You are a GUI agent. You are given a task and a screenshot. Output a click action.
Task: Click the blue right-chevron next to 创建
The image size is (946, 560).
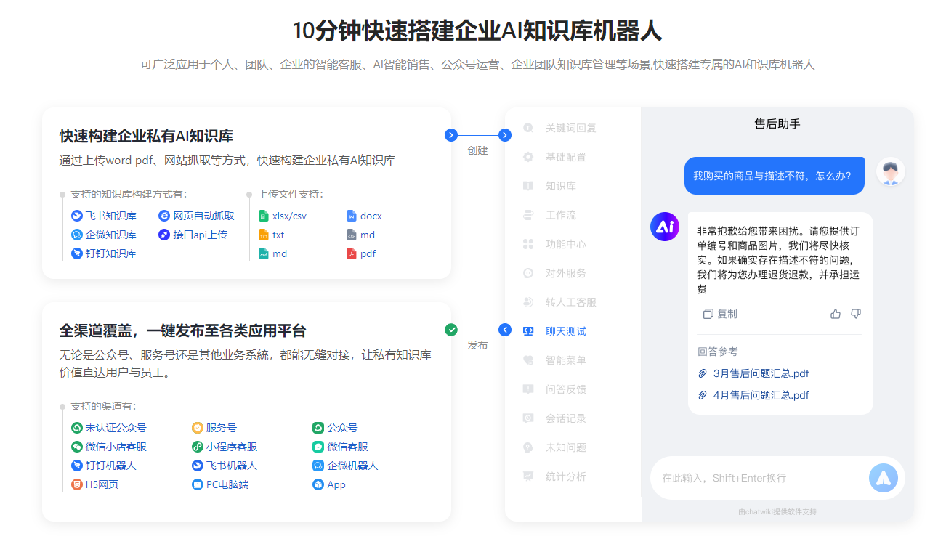point(451,135)
